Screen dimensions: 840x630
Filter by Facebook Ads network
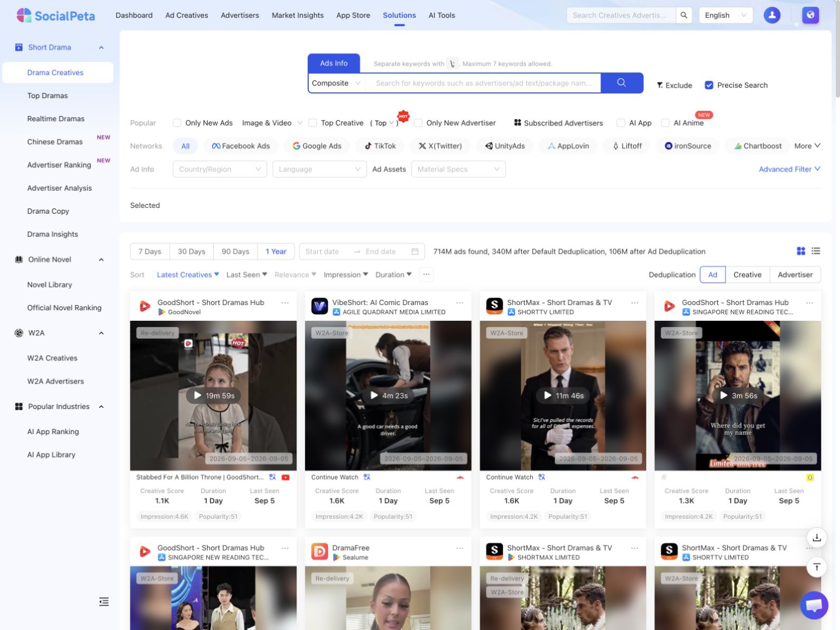click(x=240, y=146)
